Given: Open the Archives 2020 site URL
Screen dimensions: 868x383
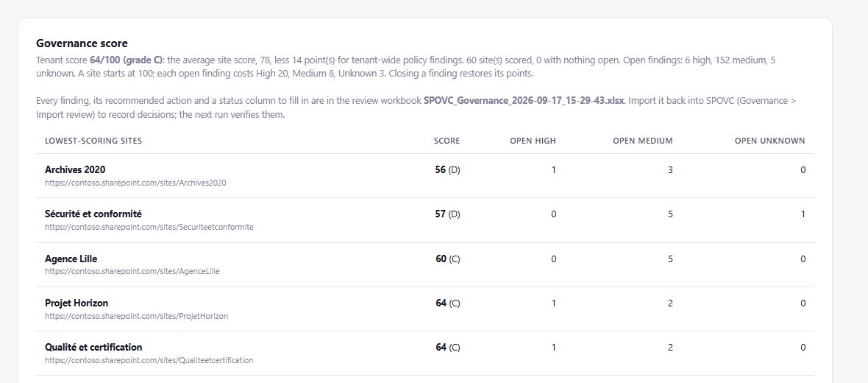Looking at the screenshot, I should point(135,183).
